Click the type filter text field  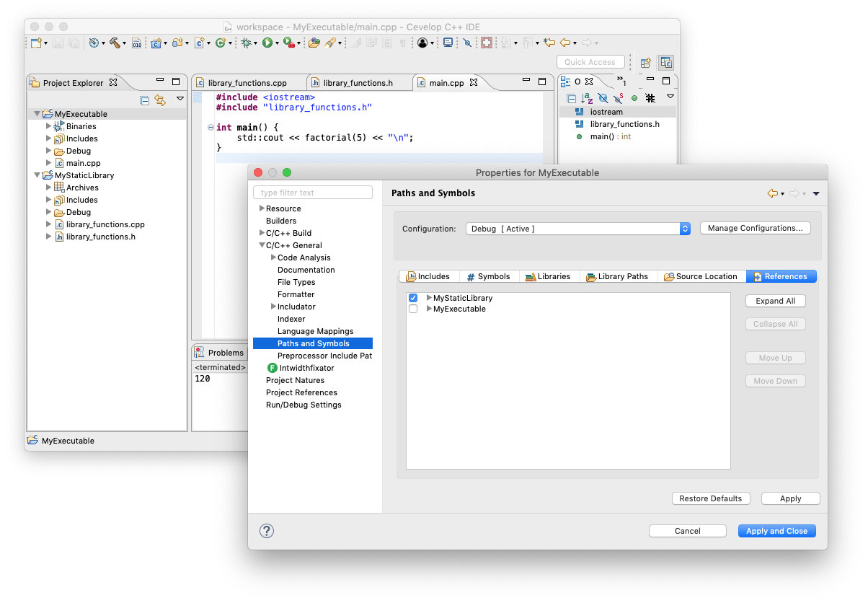313,193
